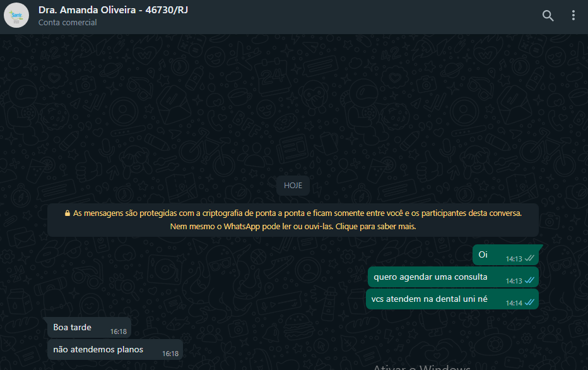
Task: Select the 'Oi' message bubble
Action: point(506,255)
